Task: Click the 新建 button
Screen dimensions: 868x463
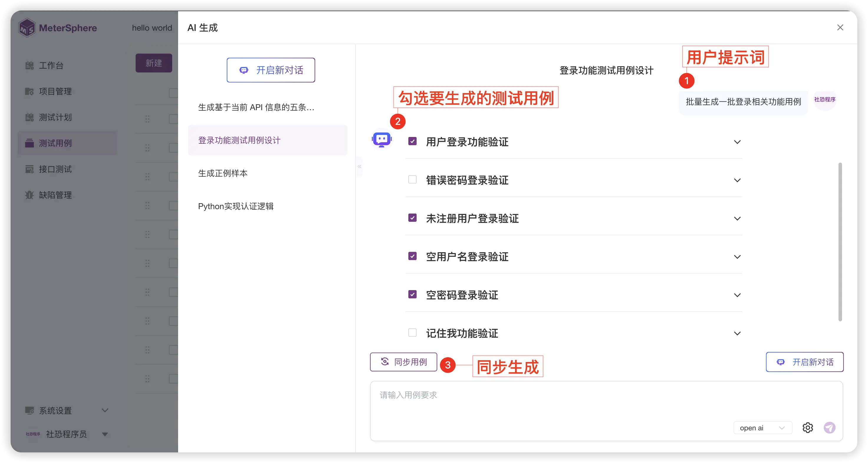Action: (x=154, y=63)
